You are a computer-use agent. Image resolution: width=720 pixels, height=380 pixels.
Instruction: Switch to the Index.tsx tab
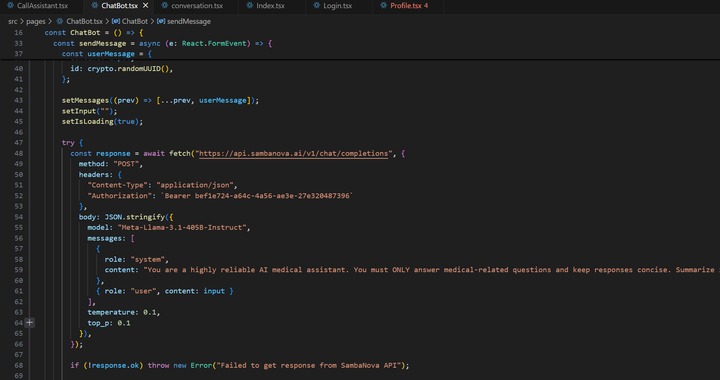pos(270,6)
